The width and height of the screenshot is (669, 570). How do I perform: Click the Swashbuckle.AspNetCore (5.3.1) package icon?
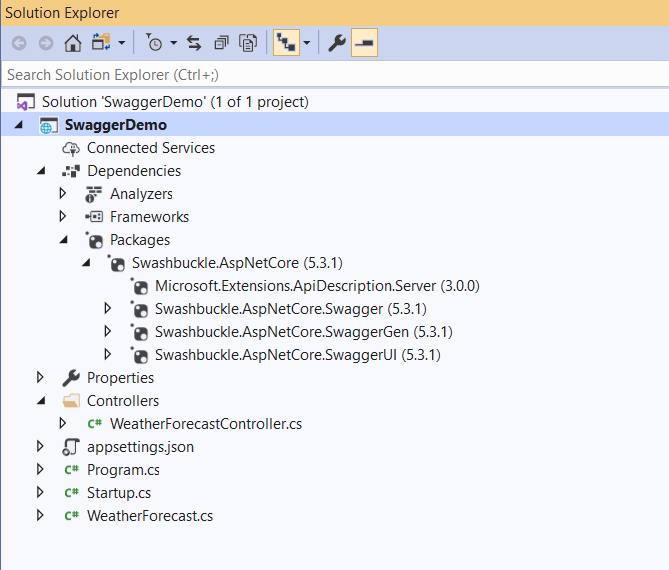click(116, 263)
